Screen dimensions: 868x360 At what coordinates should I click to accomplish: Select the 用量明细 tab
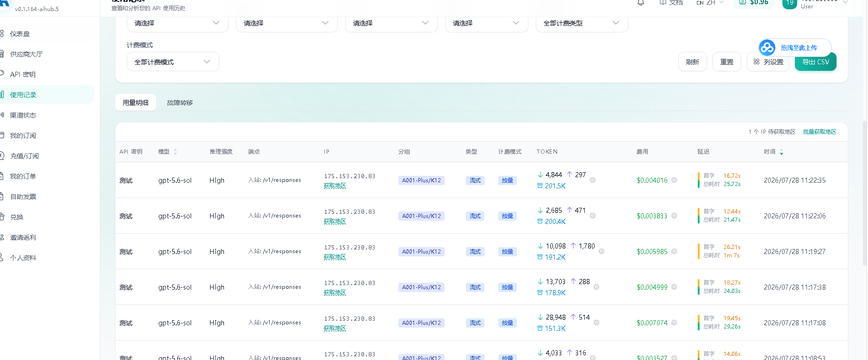(x=136, y=103)
